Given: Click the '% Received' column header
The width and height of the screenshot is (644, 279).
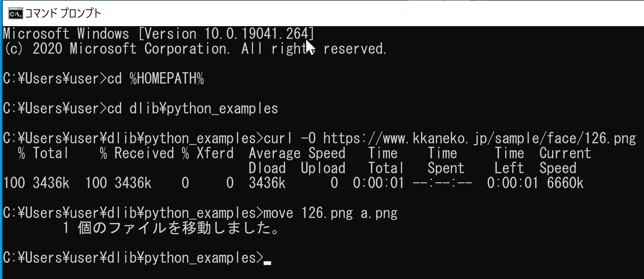Looking at the screenshot, I should tap(137, 153).
